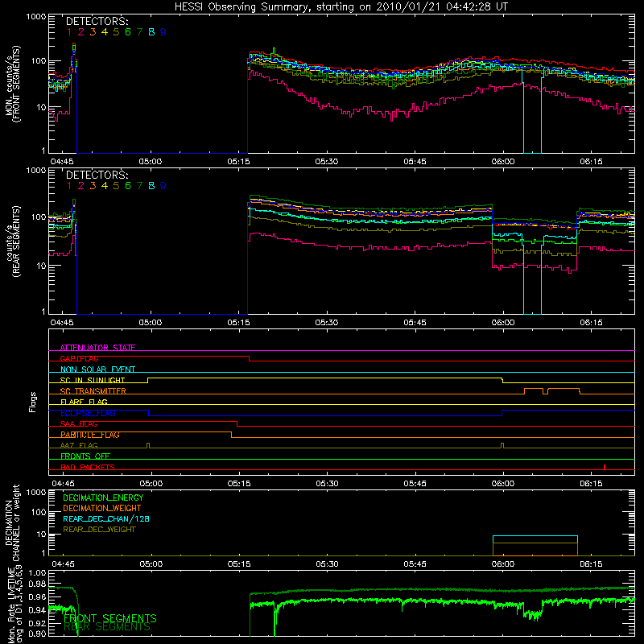The height and width of the screenshot is (644, 644).
Task: Select detector 5 in front segments legend
Action: point(116,32)
